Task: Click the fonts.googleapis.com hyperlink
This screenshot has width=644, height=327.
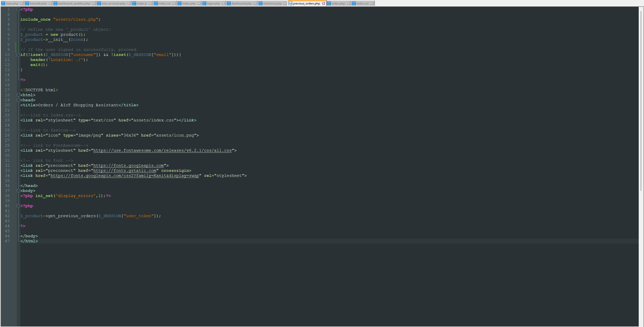Action: coord(128,166)
